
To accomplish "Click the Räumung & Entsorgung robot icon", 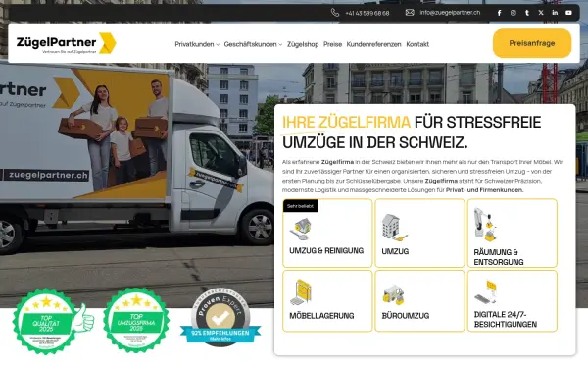I will pyautogui.click(x=485, y=225).
